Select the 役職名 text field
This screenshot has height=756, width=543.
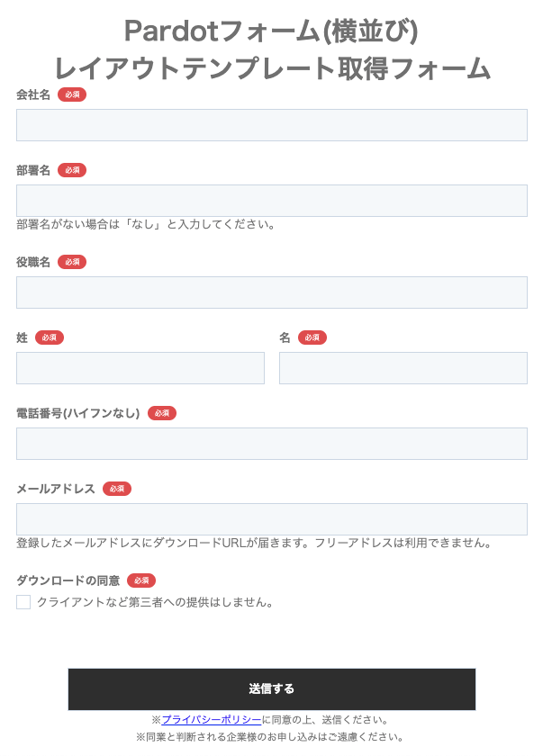[x=271, y=292]
